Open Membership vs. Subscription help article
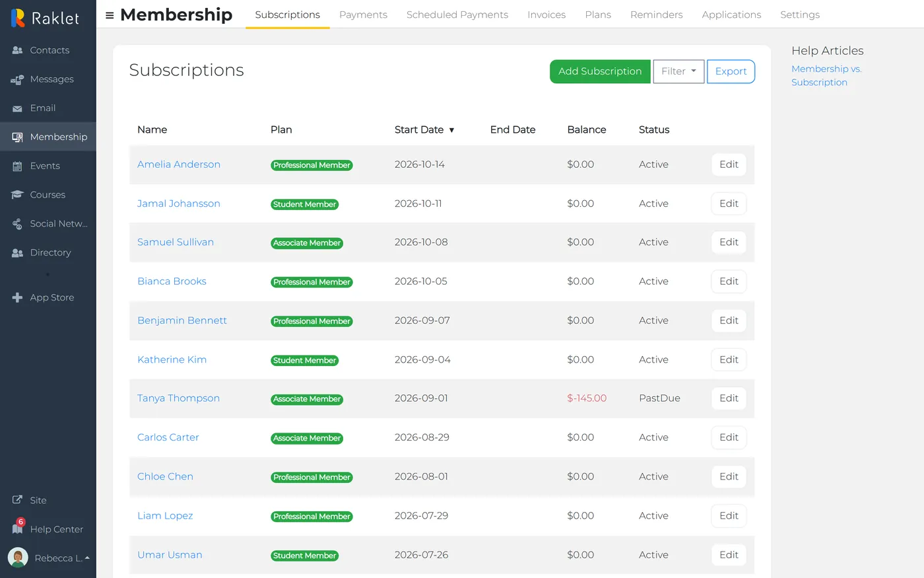 point(826,75)
